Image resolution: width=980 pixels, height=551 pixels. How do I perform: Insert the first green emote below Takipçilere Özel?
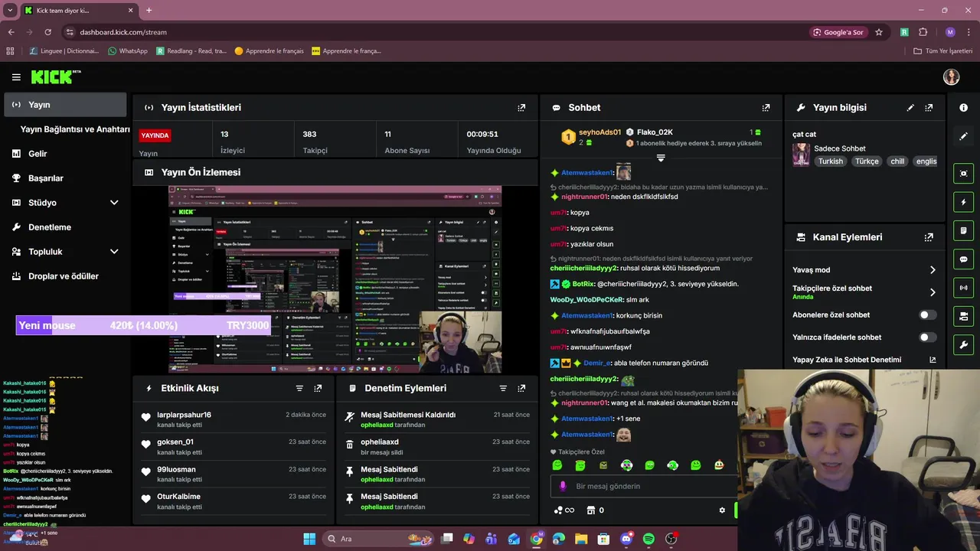(557, 465)
